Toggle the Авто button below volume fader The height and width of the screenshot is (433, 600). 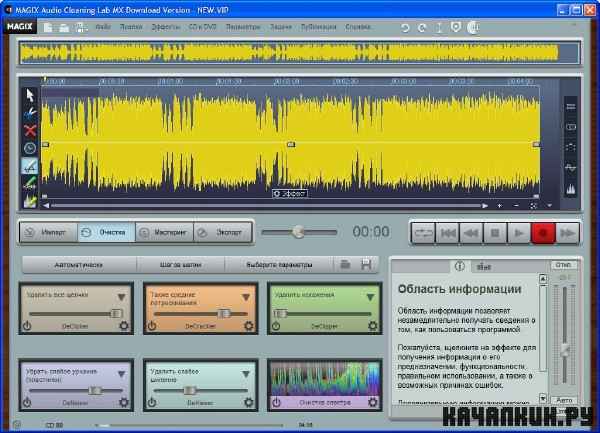click(x=564, y=400)
